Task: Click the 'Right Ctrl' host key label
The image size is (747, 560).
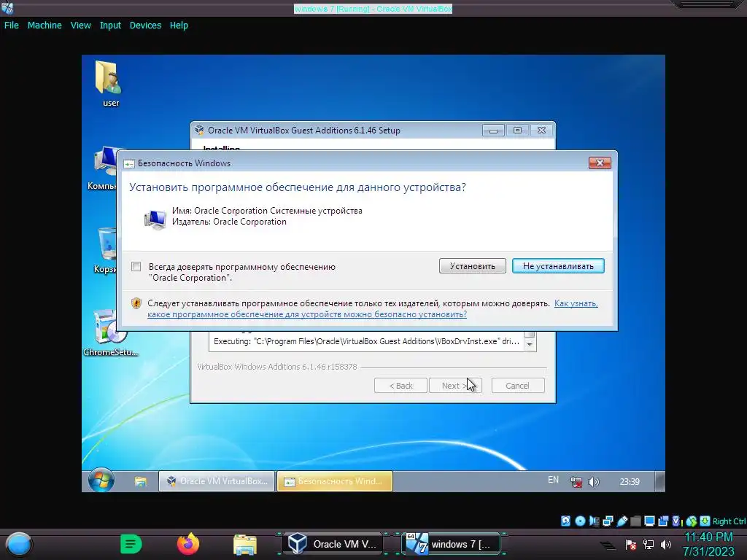Action: click(x=729, y=521)
